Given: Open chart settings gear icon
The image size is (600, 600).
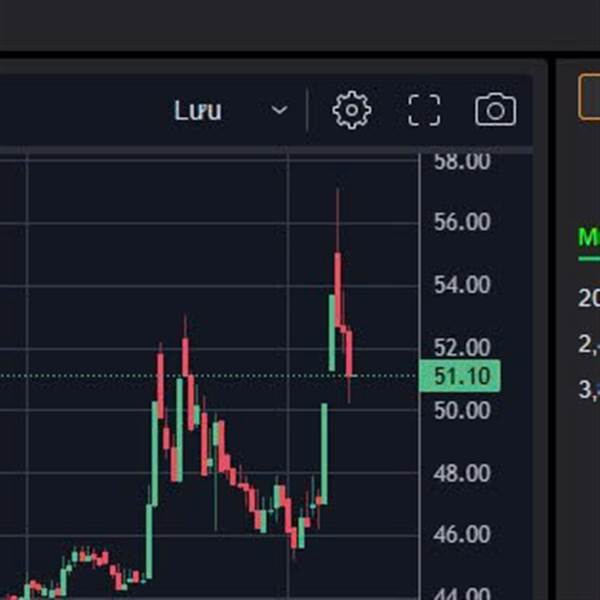Looking at the screenshot, I should click(352, 110).
